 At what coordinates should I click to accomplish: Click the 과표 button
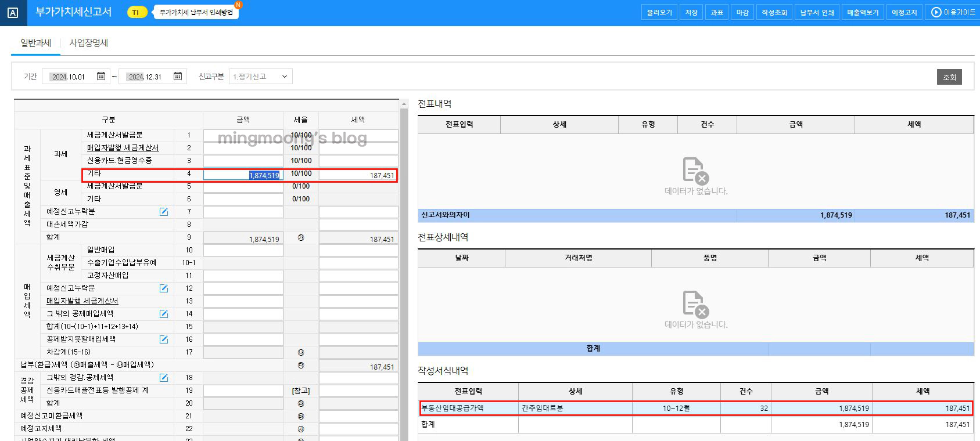(x=717, y=12)
